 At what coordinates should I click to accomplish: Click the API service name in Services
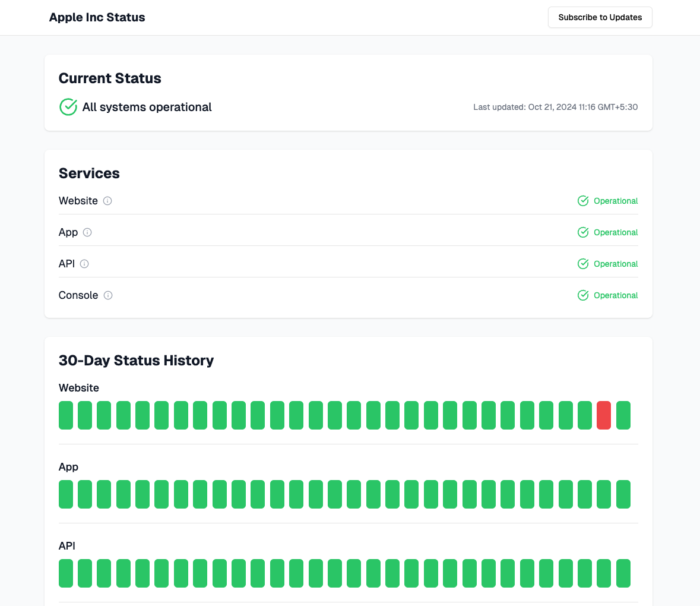66,264
